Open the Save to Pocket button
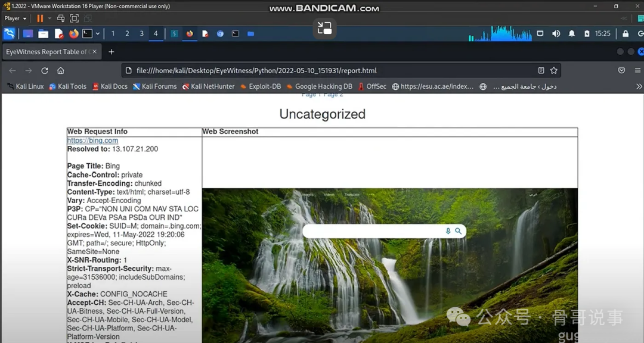 pyautogui.click(x=621, y=71)
